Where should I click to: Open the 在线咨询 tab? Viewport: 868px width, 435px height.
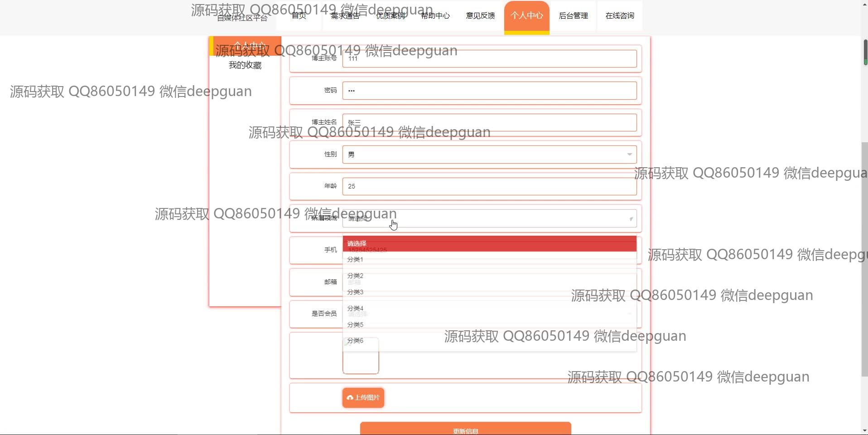click(x=620, y=15)
